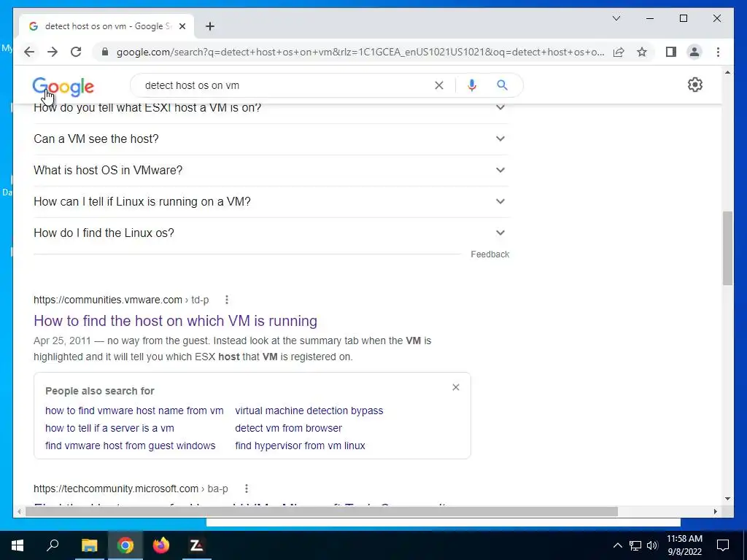Open a new Chrome tab
747x560 pixels.
210,26
